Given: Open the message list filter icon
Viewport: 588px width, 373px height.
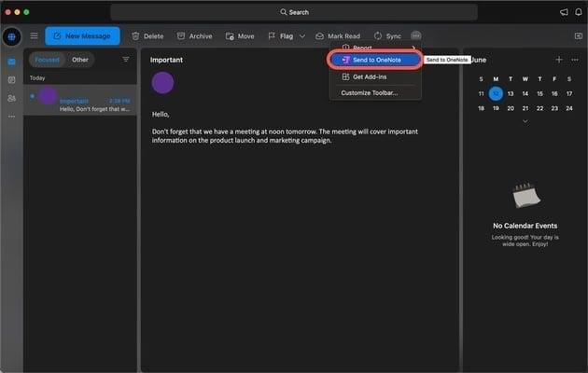Looking at the screenshot, I should (126, 59).
